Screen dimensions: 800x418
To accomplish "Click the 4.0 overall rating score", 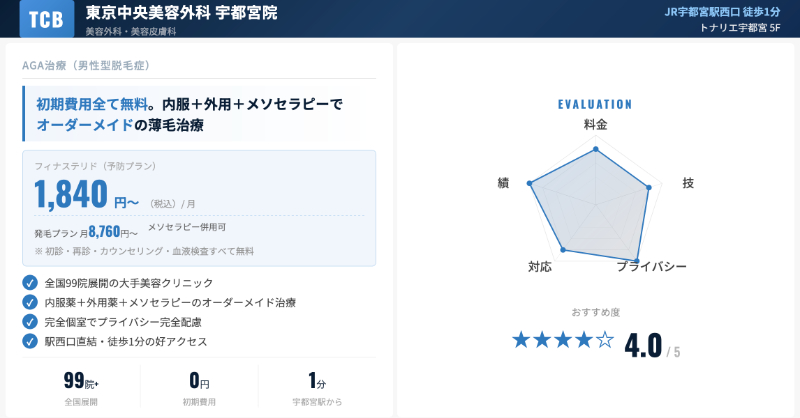I will tap(643, 345).
